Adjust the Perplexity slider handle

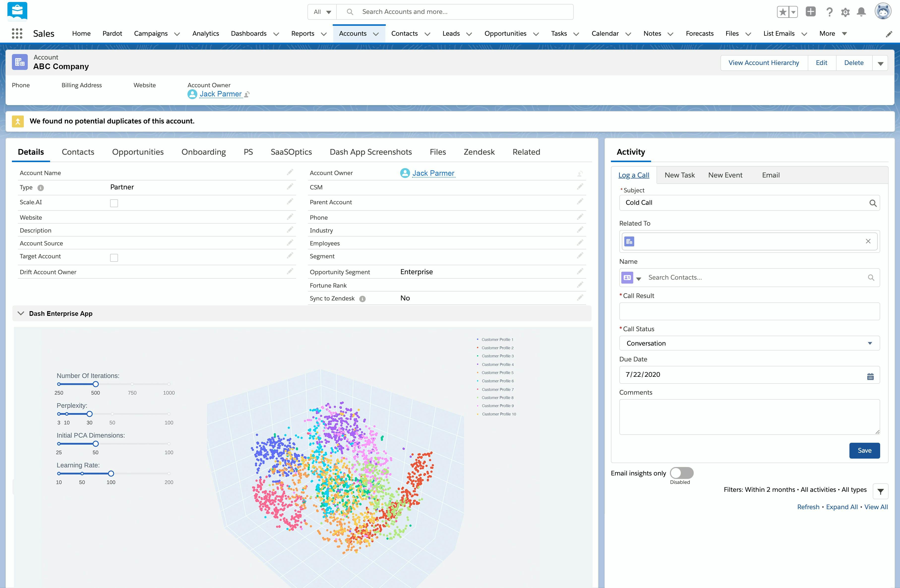(x=90, y=414)
